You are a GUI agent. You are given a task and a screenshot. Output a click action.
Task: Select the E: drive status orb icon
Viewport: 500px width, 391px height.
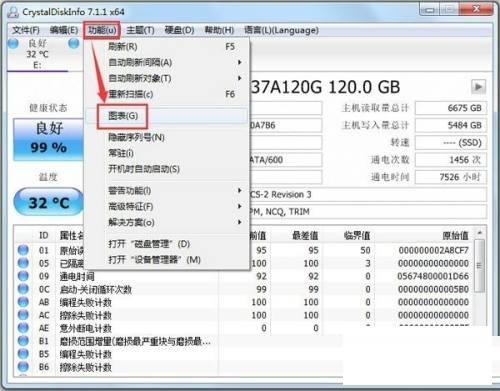pos(13,44)
